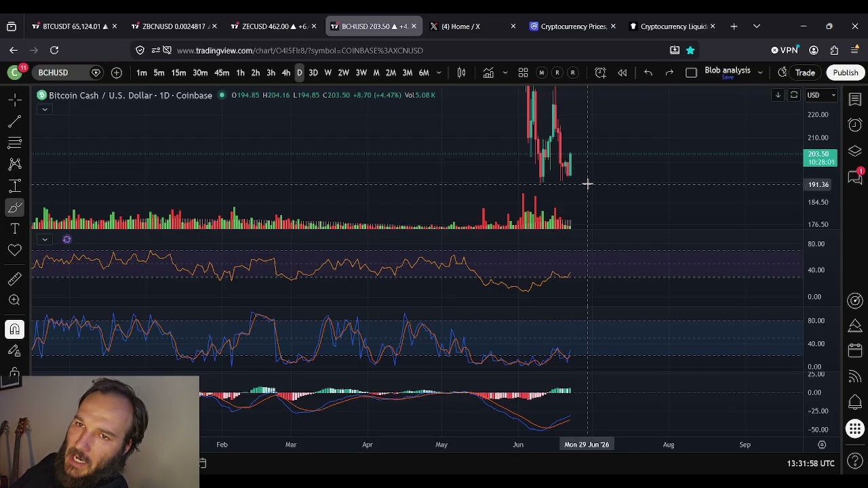The image size is (868, 488).
Task: Open the USD currency dropdown
Action: click(x=821, y=95)
